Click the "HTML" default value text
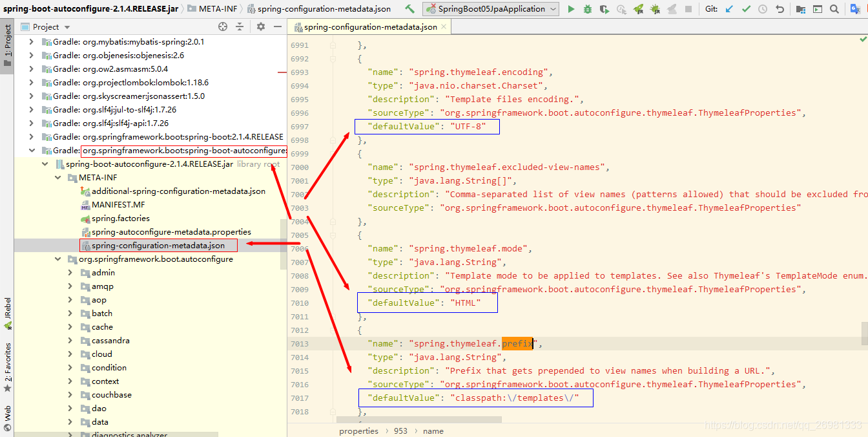The image size is (868, 437). pos(466,303)
